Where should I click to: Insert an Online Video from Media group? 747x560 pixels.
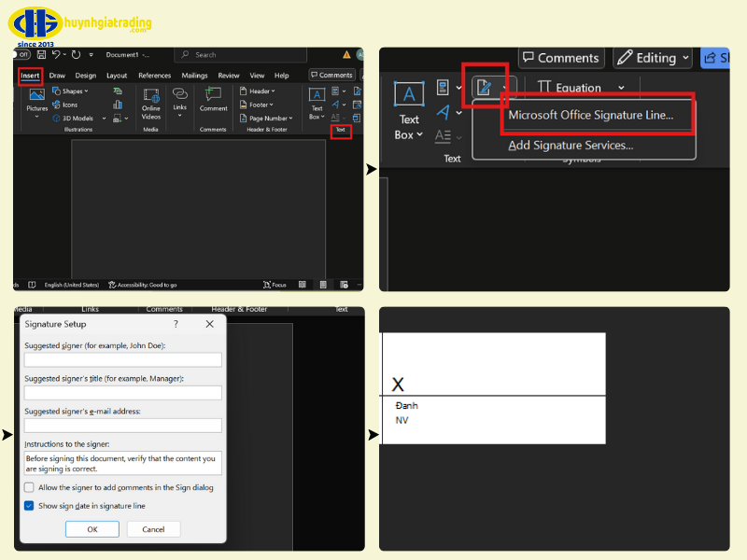[151, 103]
